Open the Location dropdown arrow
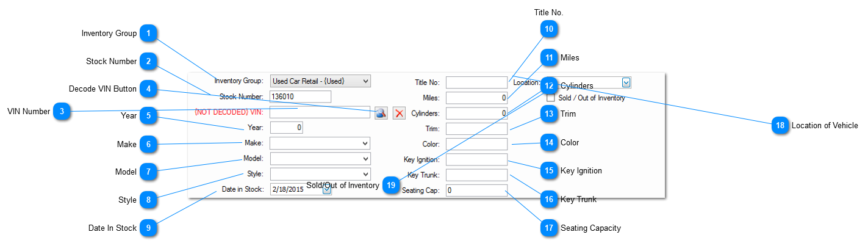868x243 pixels. [x=626, y=82]
